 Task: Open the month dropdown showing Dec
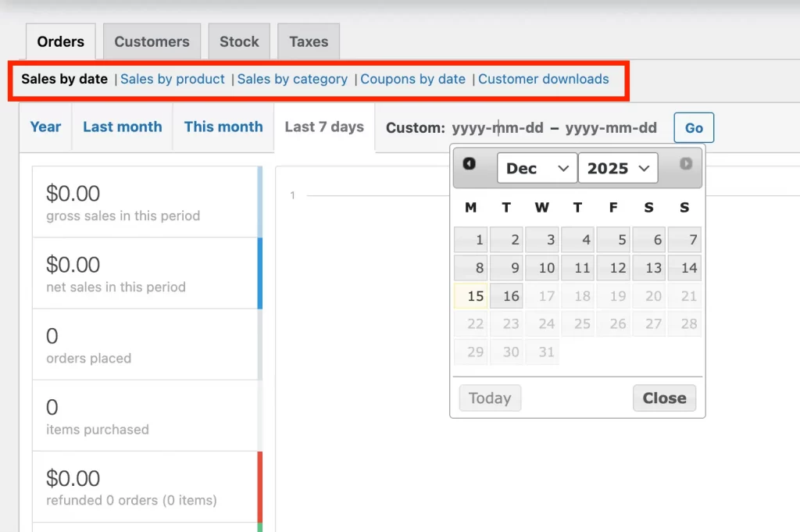(x=536, y=168)
